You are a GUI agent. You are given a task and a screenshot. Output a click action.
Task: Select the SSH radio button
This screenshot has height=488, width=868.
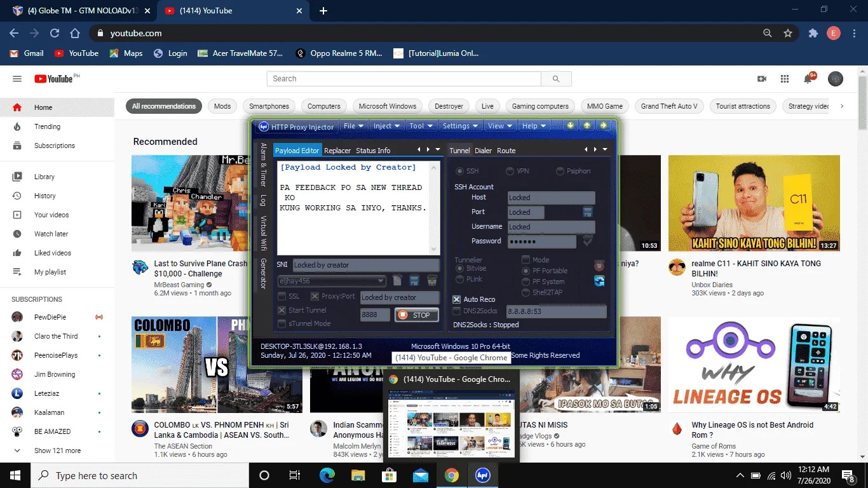coord(459,172)
